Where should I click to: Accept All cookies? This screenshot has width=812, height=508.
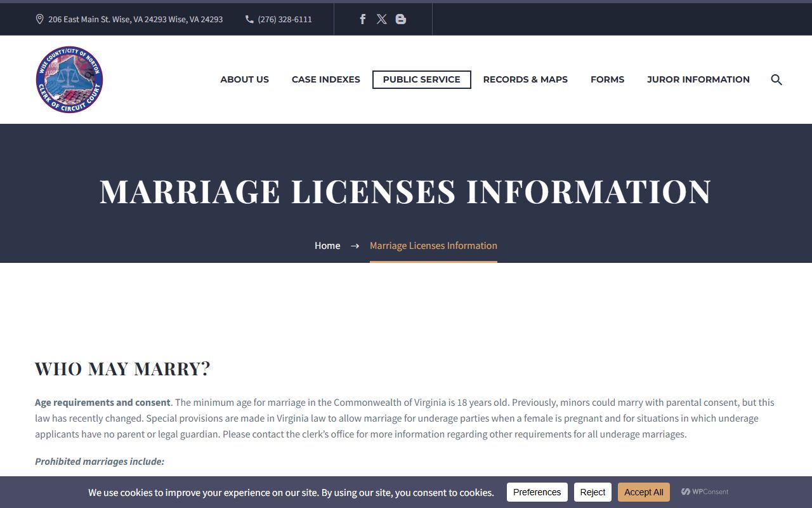643,492
